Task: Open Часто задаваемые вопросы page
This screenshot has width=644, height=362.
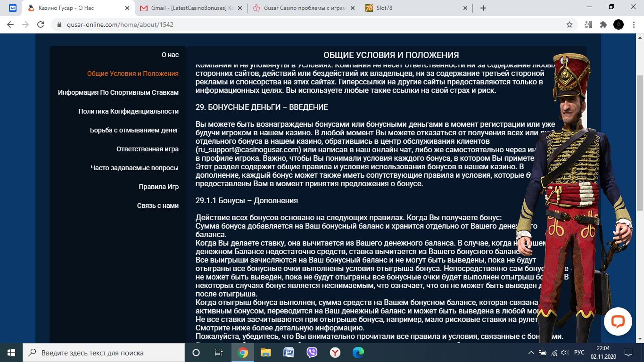Action: pyautogui.click(x=135, y=168)
